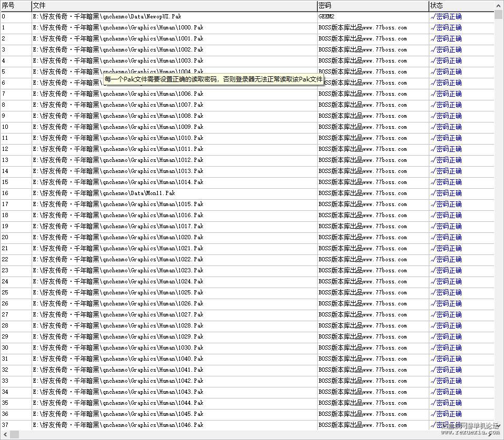This screenshot has width=504, height=440.
Task: Select the Human\1030.Pak file entry
Action: pos(118,347)
